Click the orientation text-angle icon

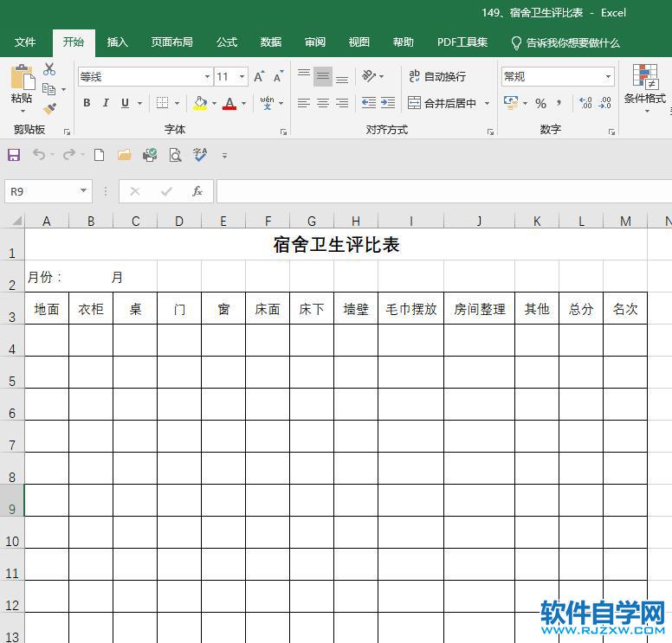coord(369,76)
